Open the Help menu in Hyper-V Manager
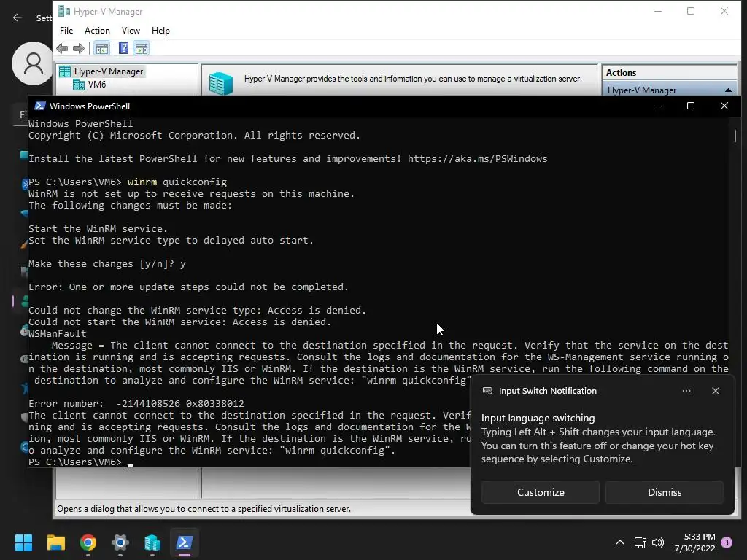This screenshot has height=560, width=747. pyautogui.click(x=160, y=31)
